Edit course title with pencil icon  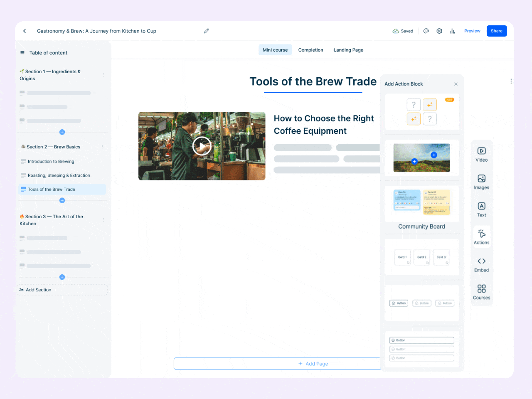pos(207,31)
